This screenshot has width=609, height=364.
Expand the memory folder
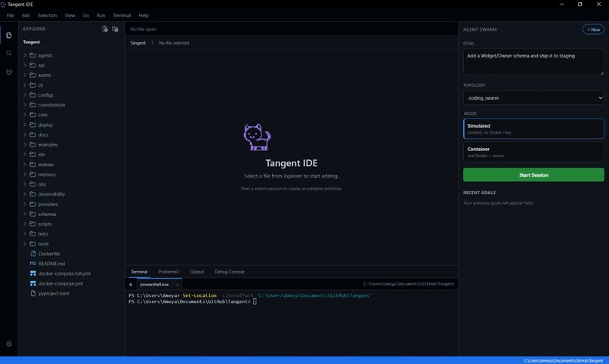point(25,174)
